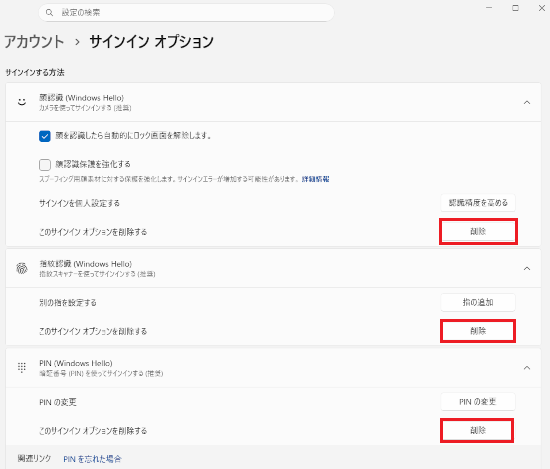This screenshot has height=469, width=550.
Task: Toggle automatic lock screen dismissal checkbox
Action: click(45, 136)
